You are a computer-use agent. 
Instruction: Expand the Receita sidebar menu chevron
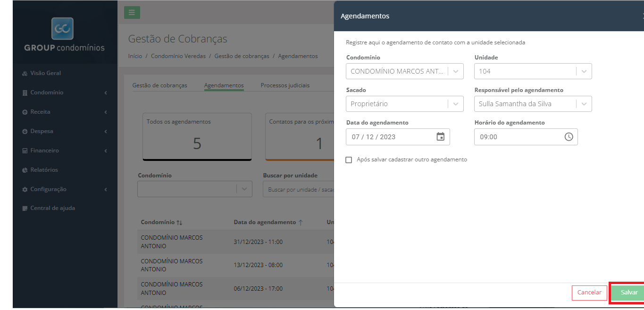(x=106, y=112)
